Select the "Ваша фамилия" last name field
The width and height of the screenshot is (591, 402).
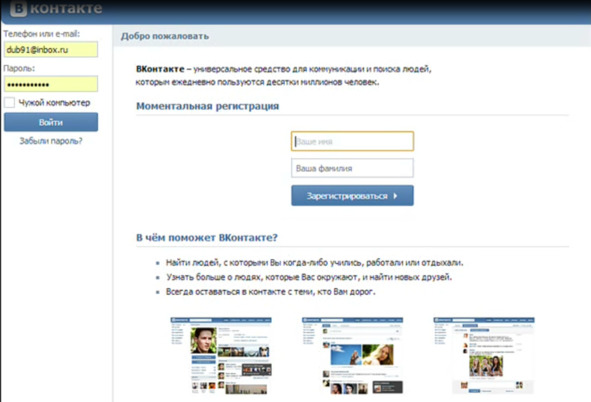pos(352,168)
